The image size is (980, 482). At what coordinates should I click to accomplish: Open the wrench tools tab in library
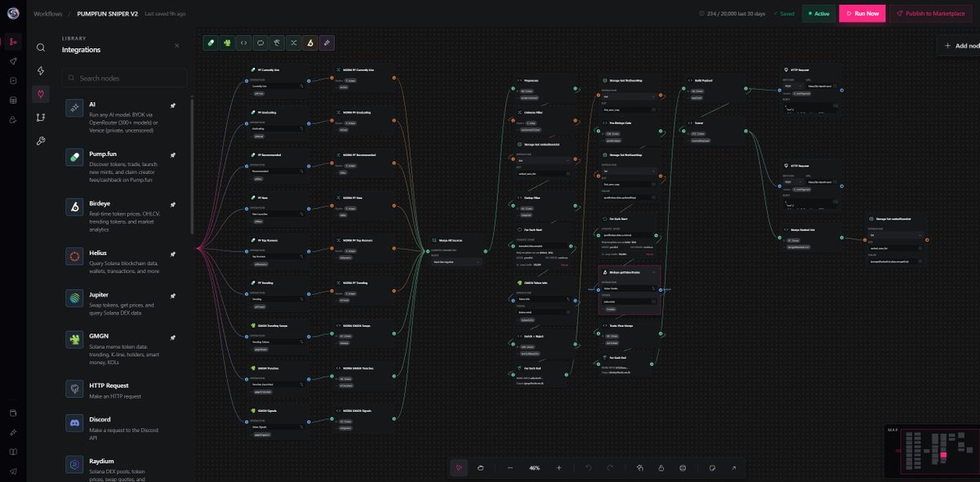pyautogui.click(x=41, y=141)
